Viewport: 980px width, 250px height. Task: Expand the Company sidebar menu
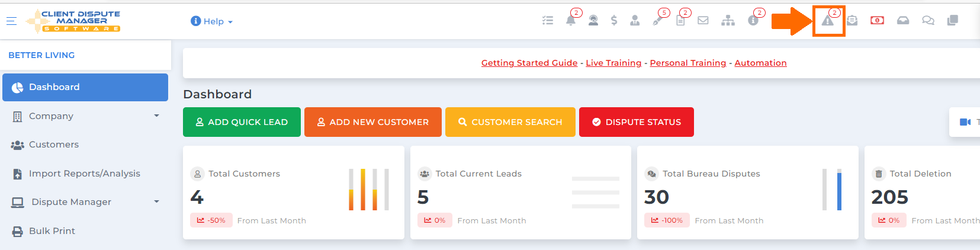click(85, 116)
